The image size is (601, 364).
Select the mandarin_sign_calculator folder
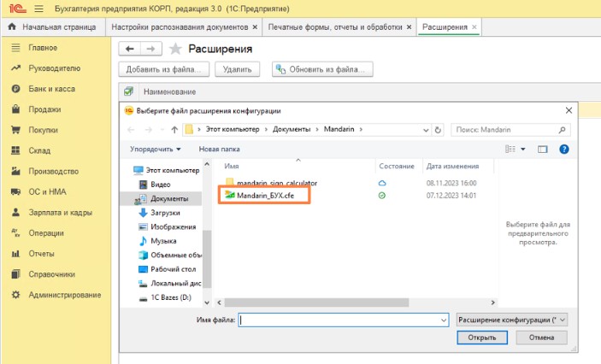click(x=277, y=183)
